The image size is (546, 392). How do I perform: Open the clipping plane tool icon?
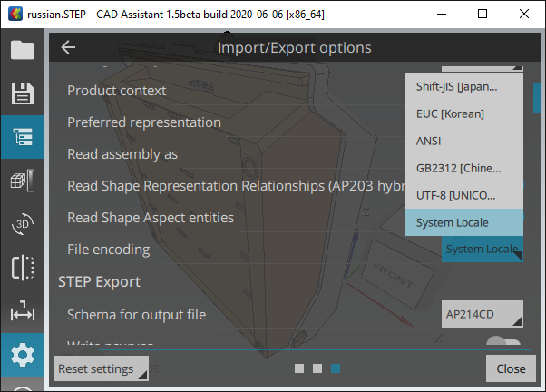click(23, 269)
